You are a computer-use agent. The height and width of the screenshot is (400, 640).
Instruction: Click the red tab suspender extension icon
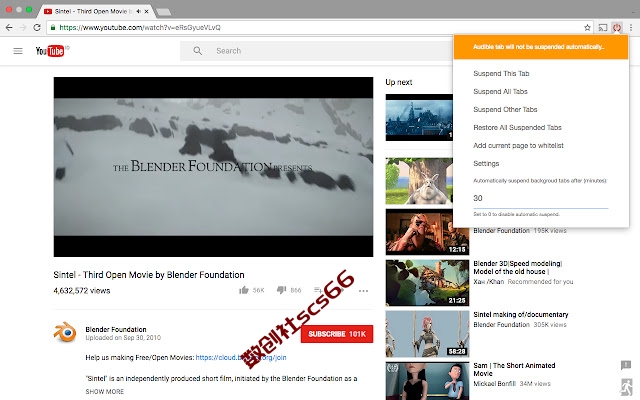tap(617, 27)
